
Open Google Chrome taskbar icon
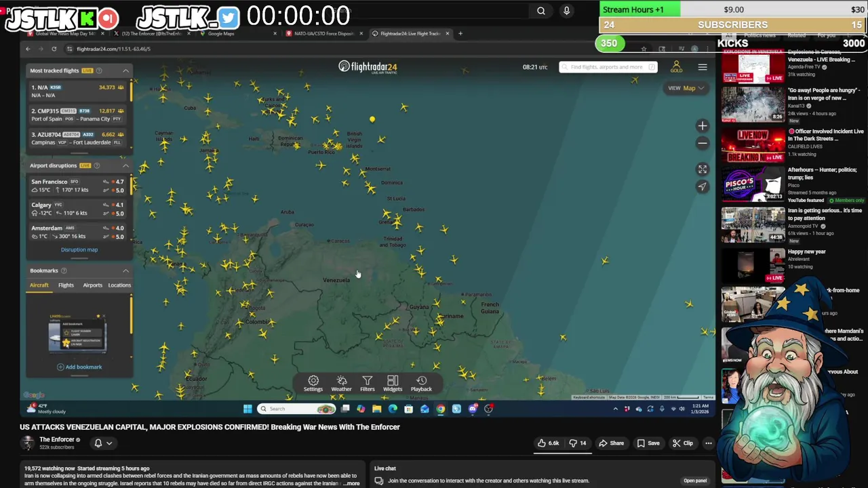tap(441, 409)
